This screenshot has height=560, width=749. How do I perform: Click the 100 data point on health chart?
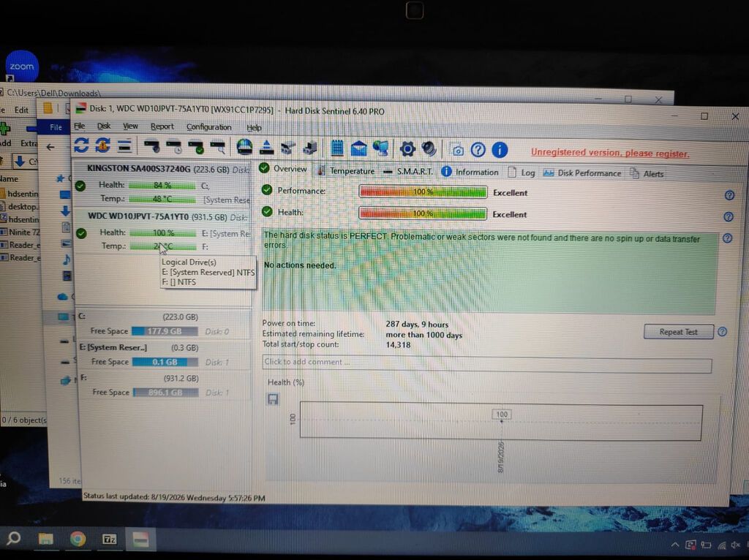(502, 420)
